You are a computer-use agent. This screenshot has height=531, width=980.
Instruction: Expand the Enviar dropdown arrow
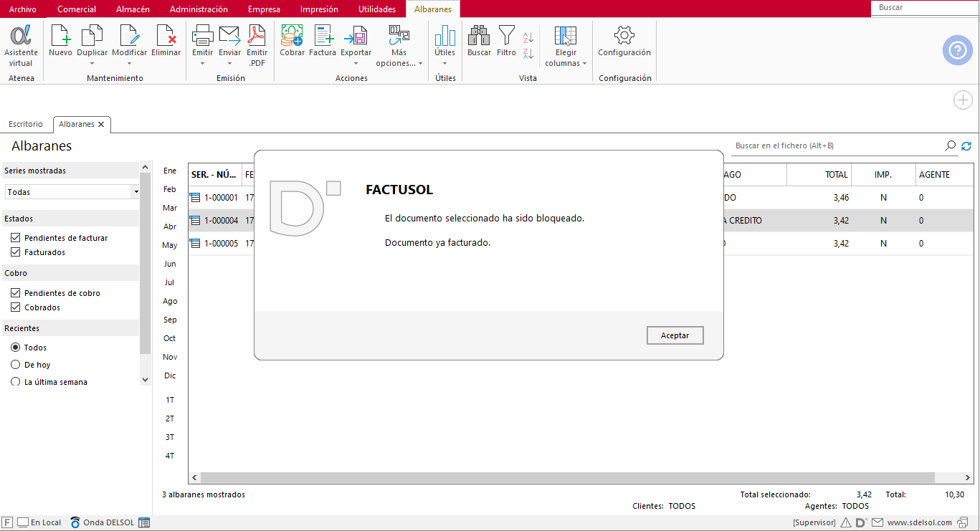coord(229,63)
